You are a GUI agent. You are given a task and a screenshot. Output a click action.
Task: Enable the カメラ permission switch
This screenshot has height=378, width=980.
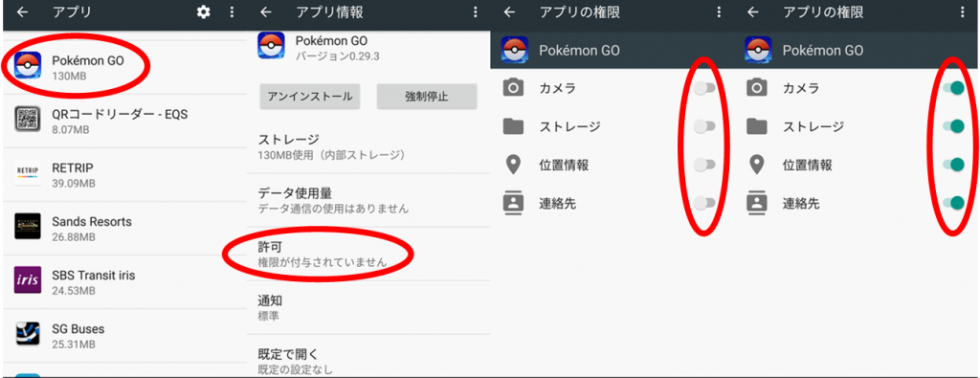(x=704, y=89)
